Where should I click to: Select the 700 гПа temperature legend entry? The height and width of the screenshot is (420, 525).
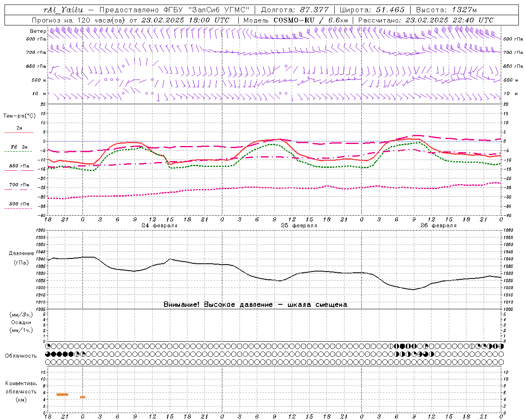click(x=19, y=185)
